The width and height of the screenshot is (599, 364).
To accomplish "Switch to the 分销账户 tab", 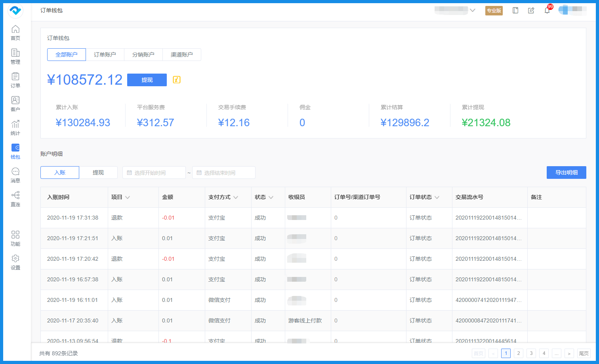I will (x=143, y=54).
